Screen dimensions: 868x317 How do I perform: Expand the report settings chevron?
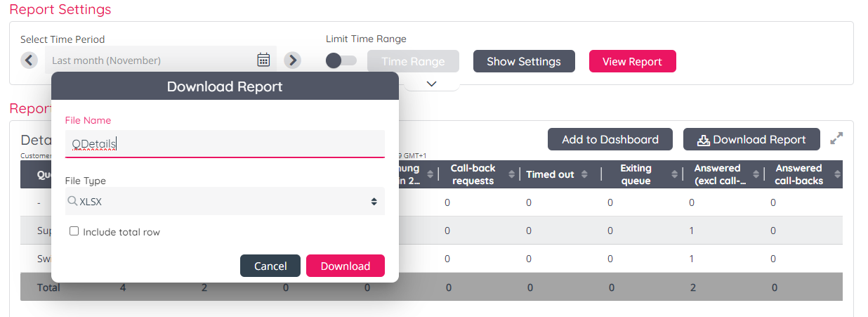(x=432, y=84)
